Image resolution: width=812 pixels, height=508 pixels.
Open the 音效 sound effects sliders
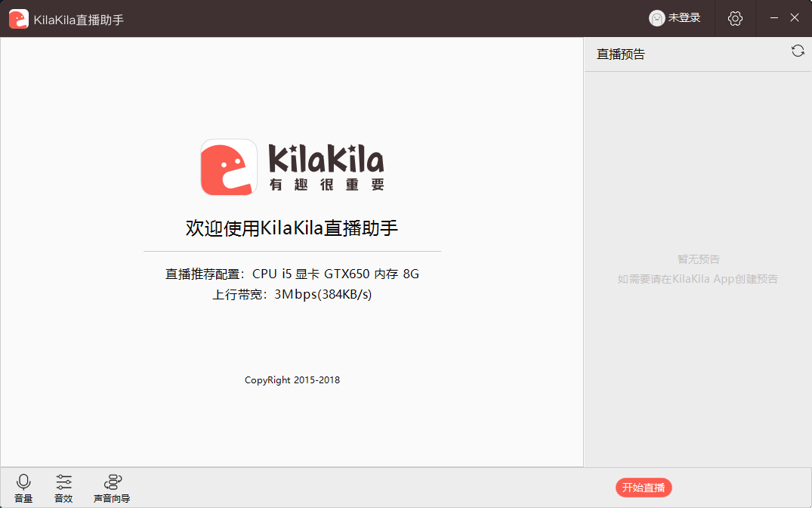(63, 488)
